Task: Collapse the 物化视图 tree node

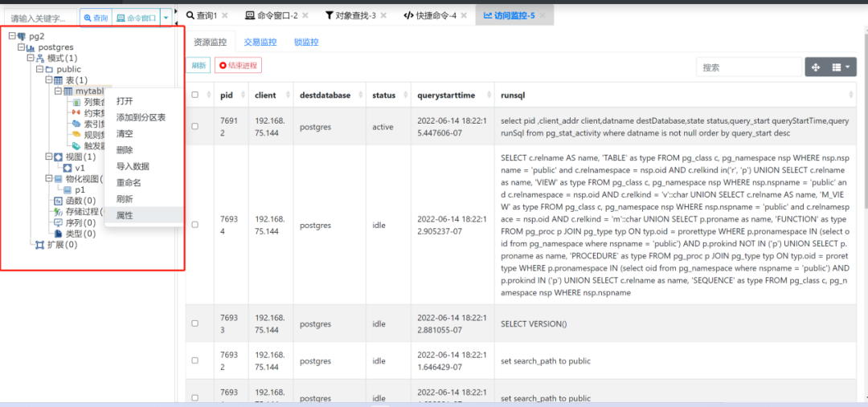Action: pos(49,179)
